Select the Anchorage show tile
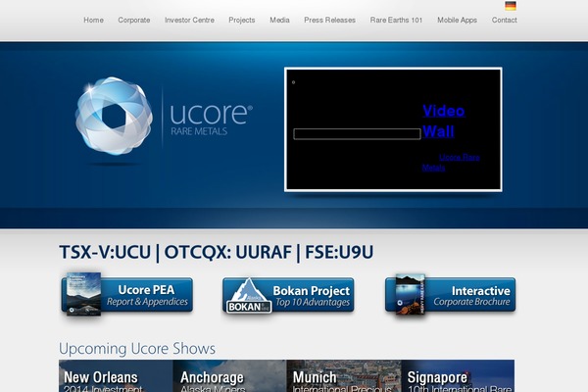Screen dimensions: 588x392 [x=230, y=376]
